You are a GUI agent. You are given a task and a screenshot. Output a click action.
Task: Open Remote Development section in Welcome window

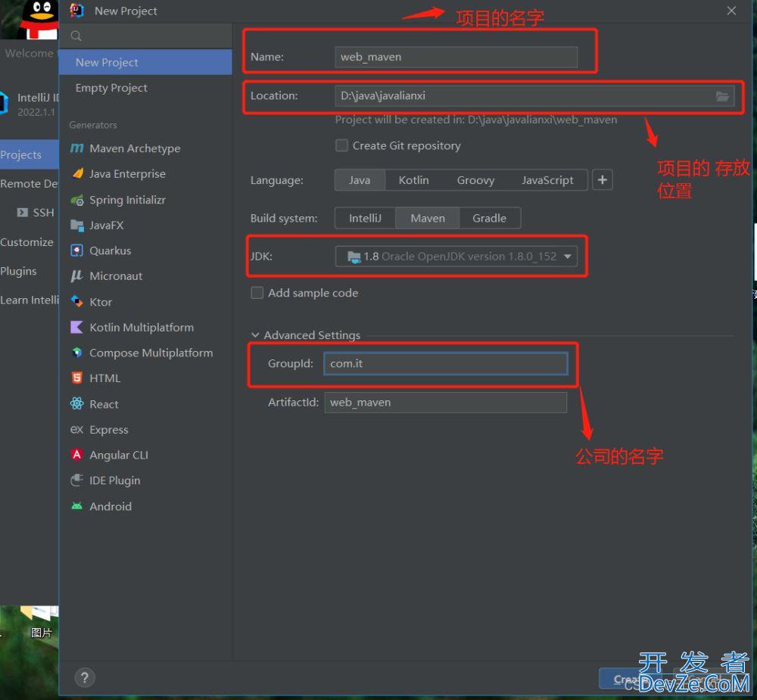[30, 183]
